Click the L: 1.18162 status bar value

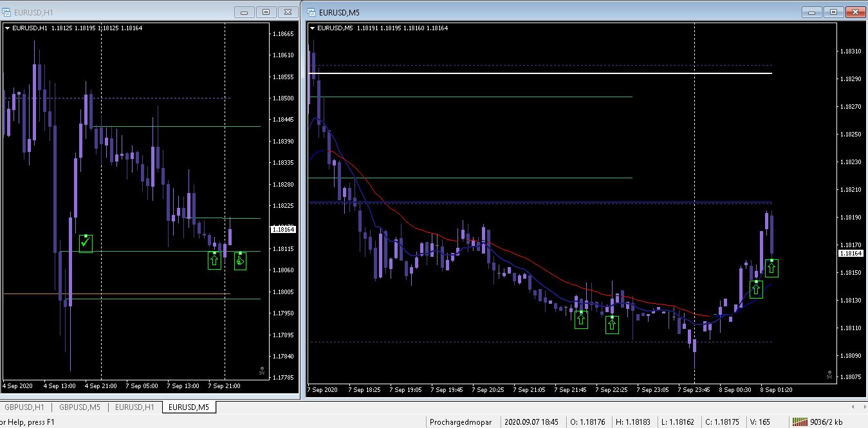tap(678, 422)
